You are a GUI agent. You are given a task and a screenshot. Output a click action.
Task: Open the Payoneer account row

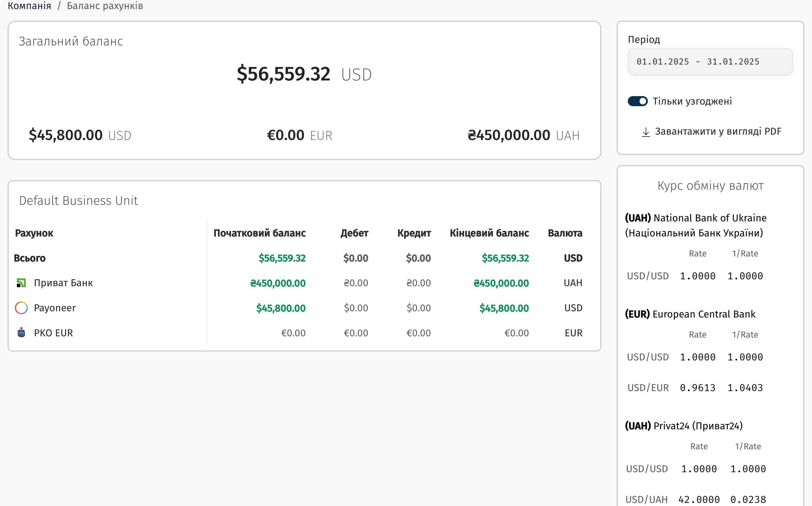(55, 308)
